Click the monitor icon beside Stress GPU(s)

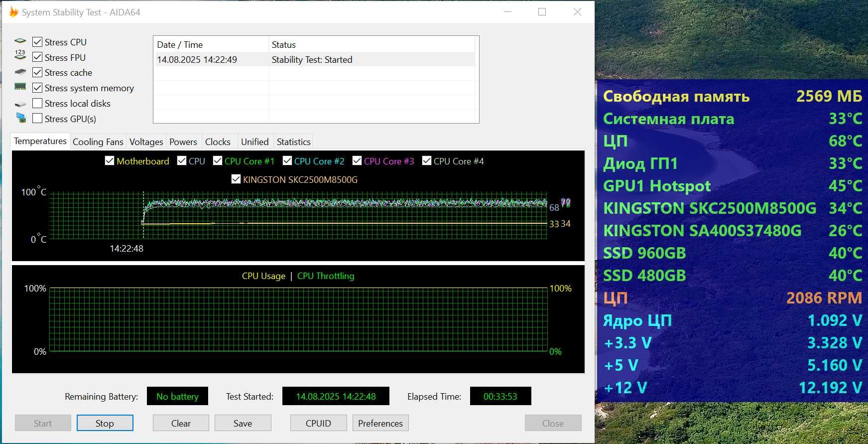(20, 118)
